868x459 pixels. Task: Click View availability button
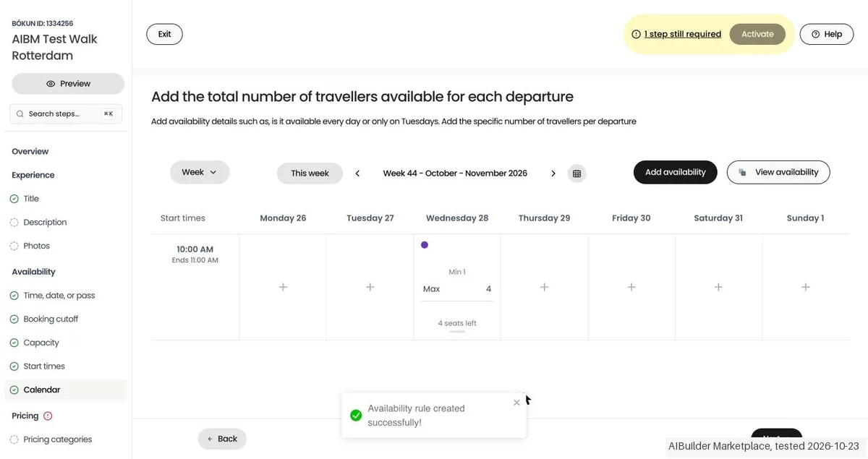point(778,172)
